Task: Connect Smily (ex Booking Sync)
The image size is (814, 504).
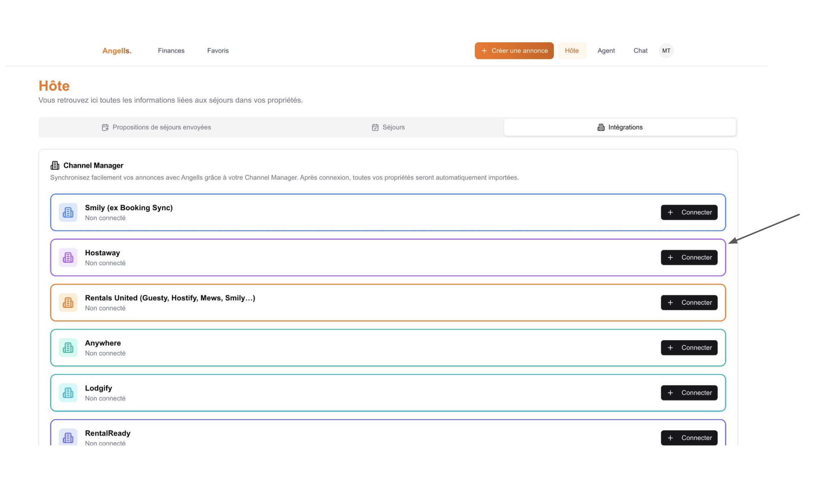Action: point(689,212)
